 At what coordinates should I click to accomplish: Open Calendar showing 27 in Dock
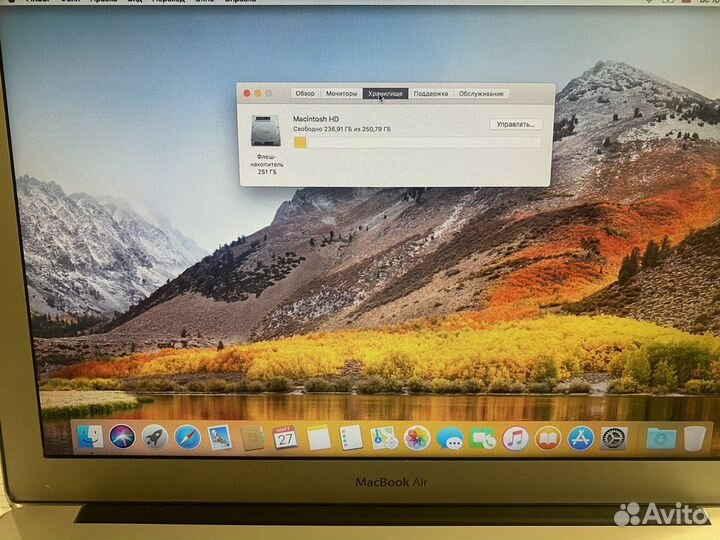pos(285,437)
